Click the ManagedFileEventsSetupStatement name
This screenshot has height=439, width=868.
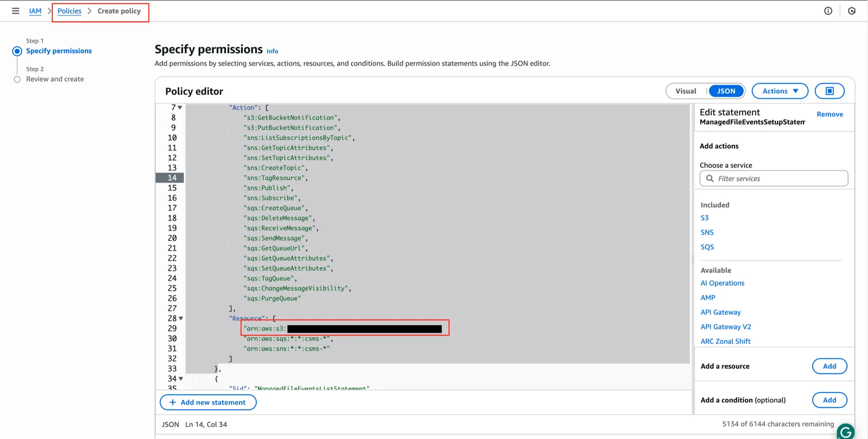coord(752,122)
